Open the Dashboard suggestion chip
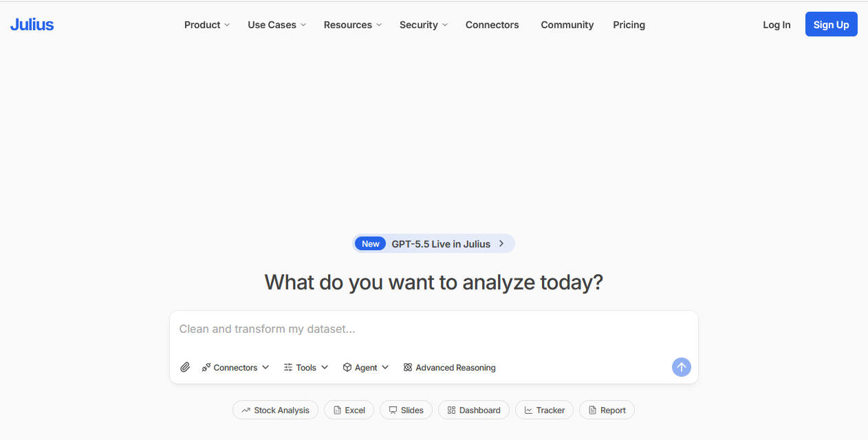The image size is (868, 440). [474, 410]
